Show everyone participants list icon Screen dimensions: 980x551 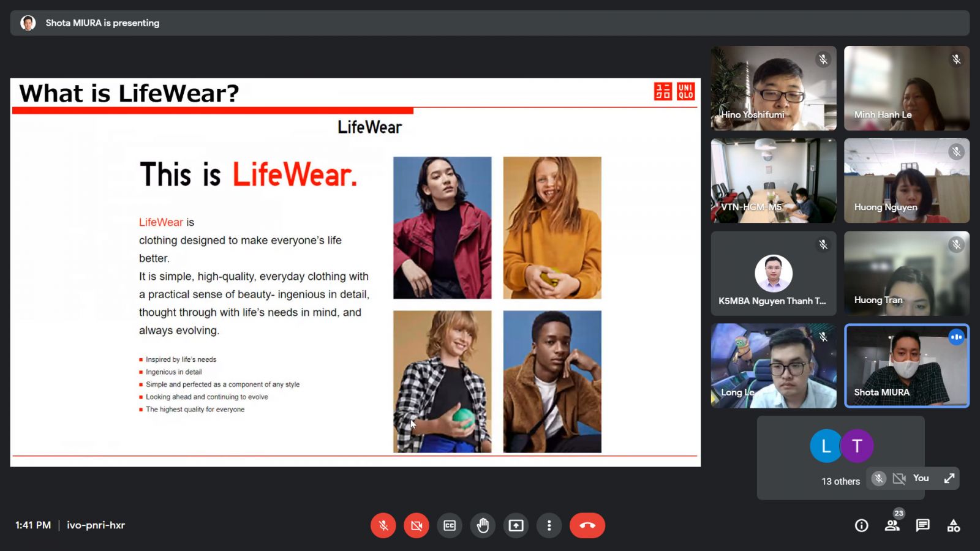coord(892,525)
